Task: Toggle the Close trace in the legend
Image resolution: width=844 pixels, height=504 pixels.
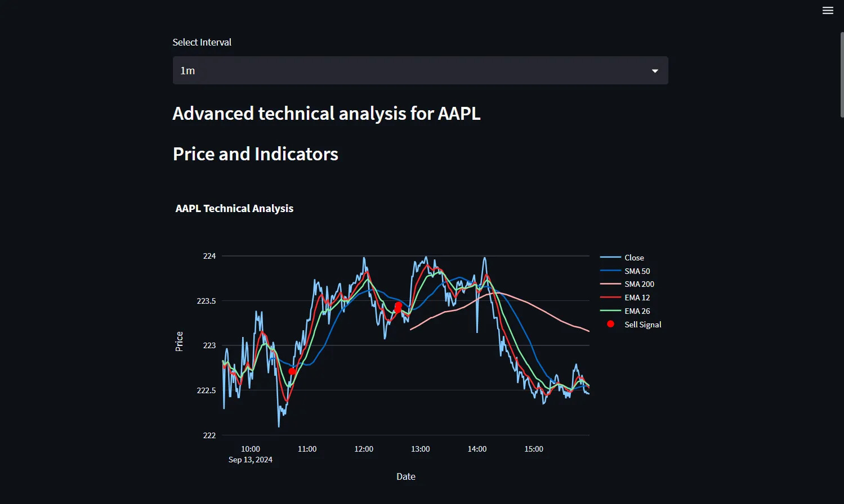Action: tap(634, 258)
